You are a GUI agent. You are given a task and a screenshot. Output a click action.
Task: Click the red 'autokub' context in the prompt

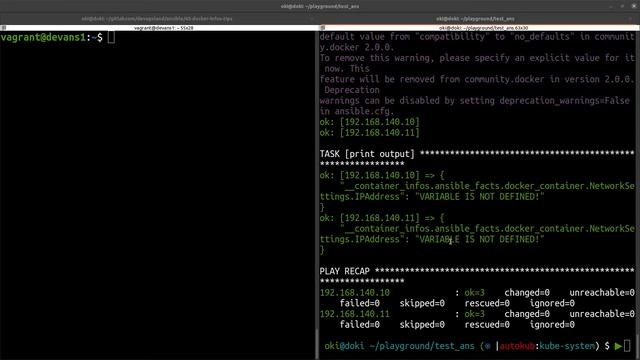click(x=517, y=346)
